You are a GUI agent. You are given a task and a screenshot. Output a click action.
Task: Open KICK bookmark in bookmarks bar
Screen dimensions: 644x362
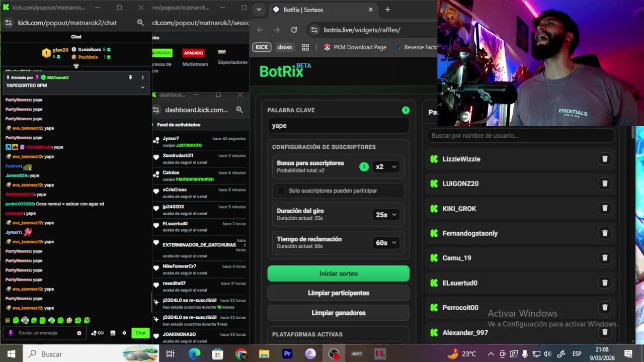[262, 47]
